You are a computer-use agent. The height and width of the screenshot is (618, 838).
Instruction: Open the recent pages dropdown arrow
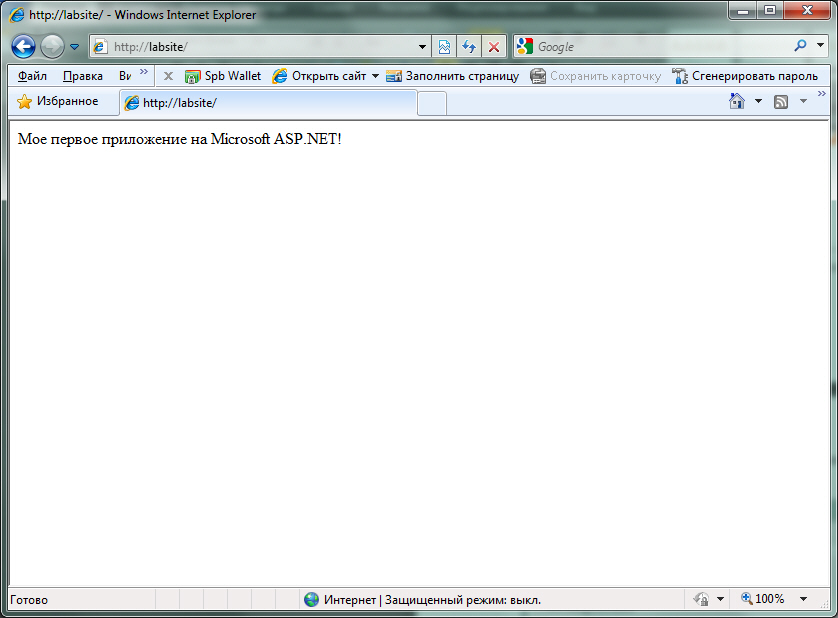[x=75, y=47]
